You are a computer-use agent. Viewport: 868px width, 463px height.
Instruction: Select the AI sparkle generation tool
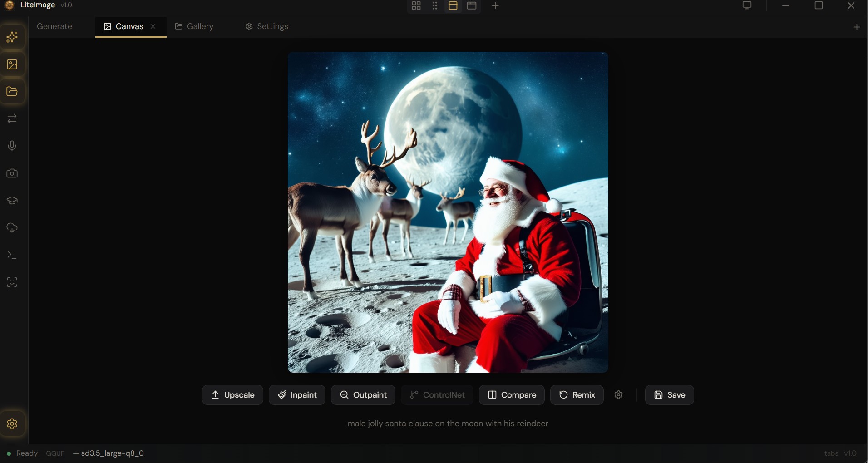pos(12,37)
